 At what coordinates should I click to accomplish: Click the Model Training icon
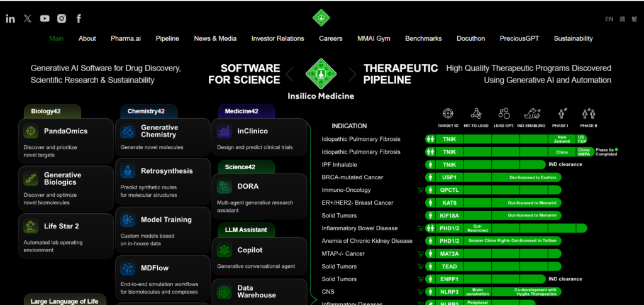127,219
